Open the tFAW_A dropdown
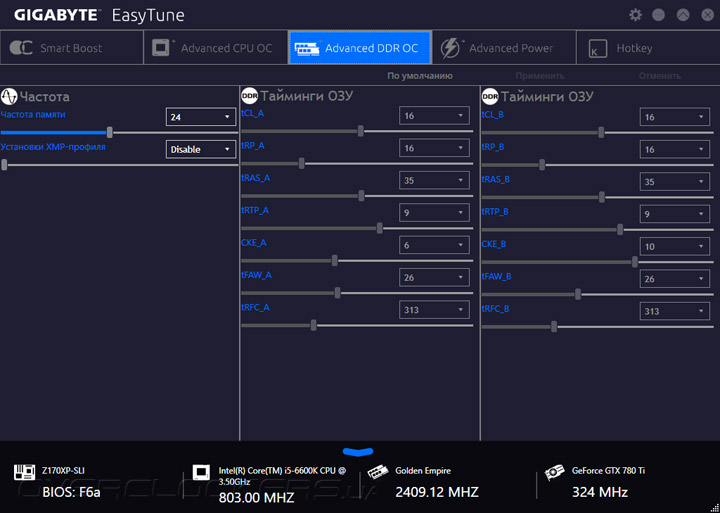Screen dimensions: 720x513 434,277
